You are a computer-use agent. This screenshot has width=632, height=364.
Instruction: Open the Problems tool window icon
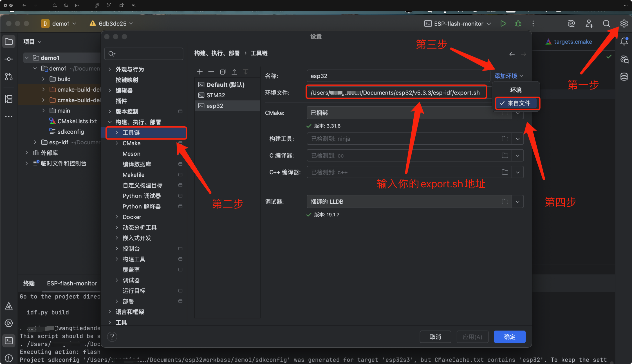pyautogui.click(x=9, y=358)
